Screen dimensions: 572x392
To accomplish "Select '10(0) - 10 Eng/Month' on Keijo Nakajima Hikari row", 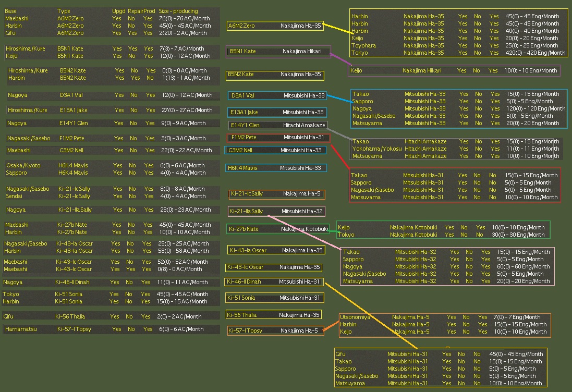I will pyautogui.click(x=531, y=70).
